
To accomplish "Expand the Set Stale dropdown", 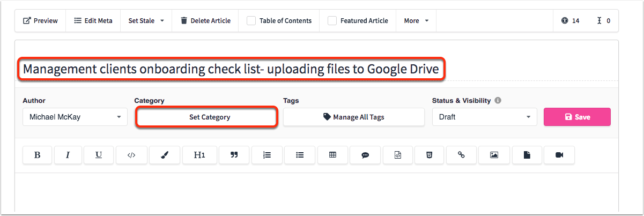I will click(x=146, y=21).
